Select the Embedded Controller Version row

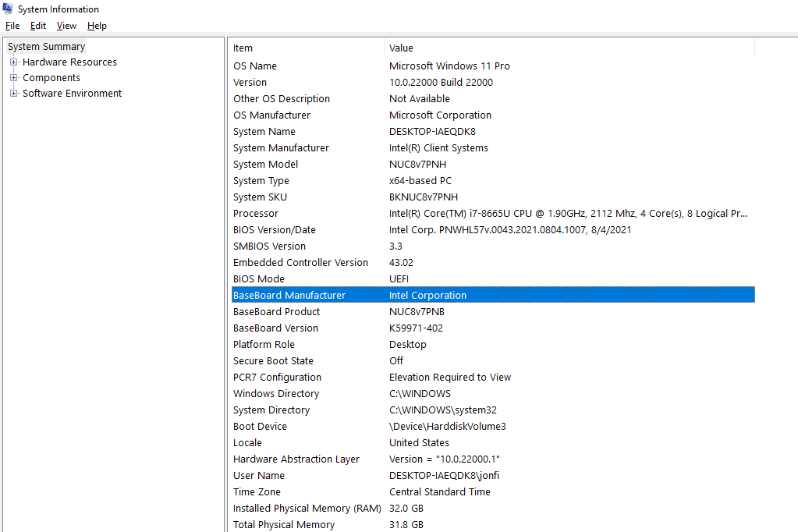(493, 263)
